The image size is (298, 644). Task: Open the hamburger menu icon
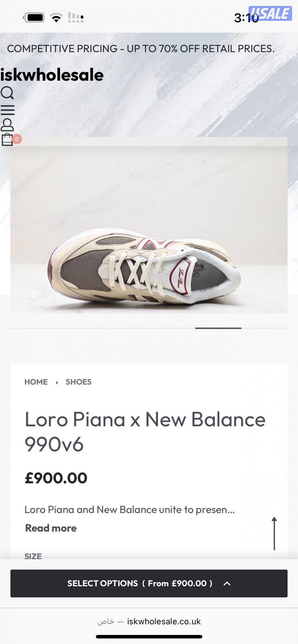(7, 110)
